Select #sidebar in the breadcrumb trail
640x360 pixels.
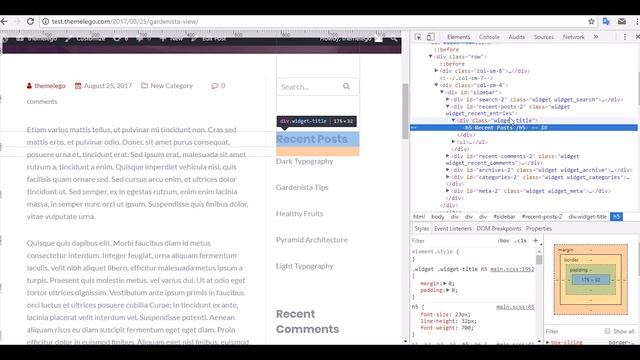pyautogui.click(x=504, y=217)
